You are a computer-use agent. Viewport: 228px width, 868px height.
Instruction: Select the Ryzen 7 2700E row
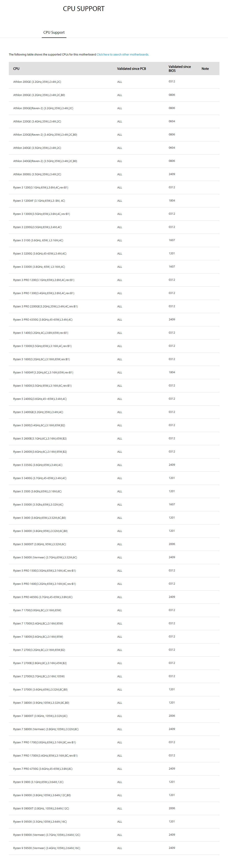[114, 663]
